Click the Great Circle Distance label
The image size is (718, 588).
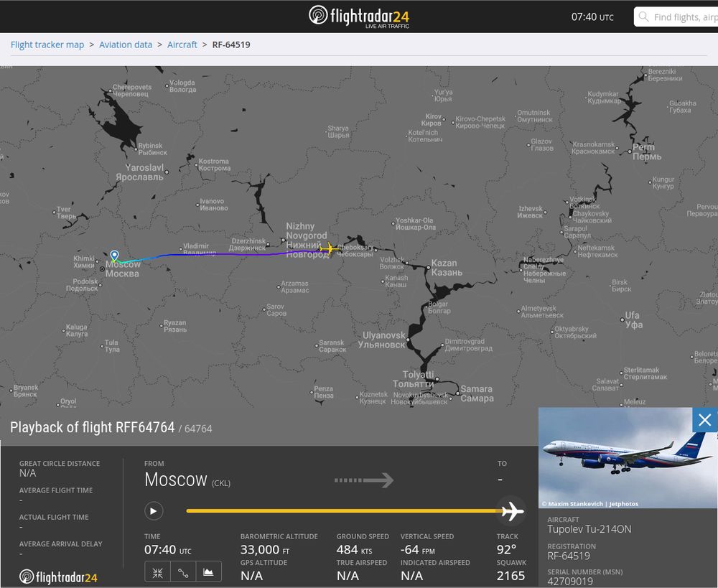(60, 464)
